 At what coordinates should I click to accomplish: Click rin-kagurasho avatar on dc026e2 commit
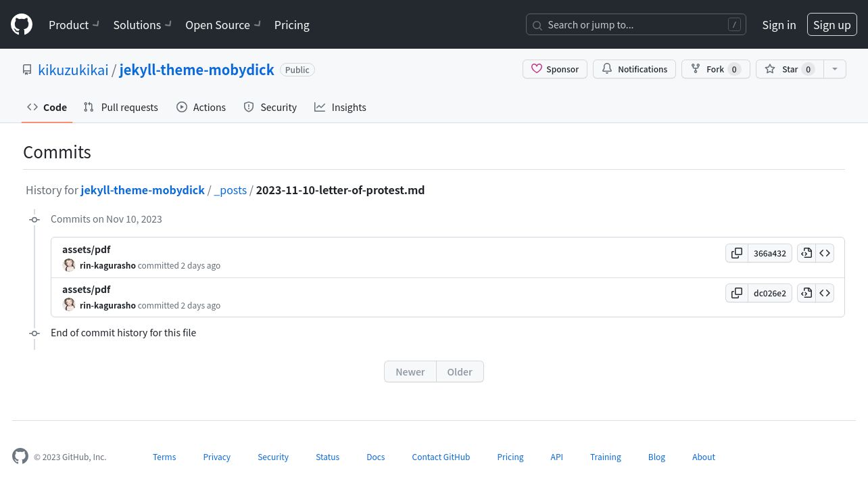coord(69,305)
